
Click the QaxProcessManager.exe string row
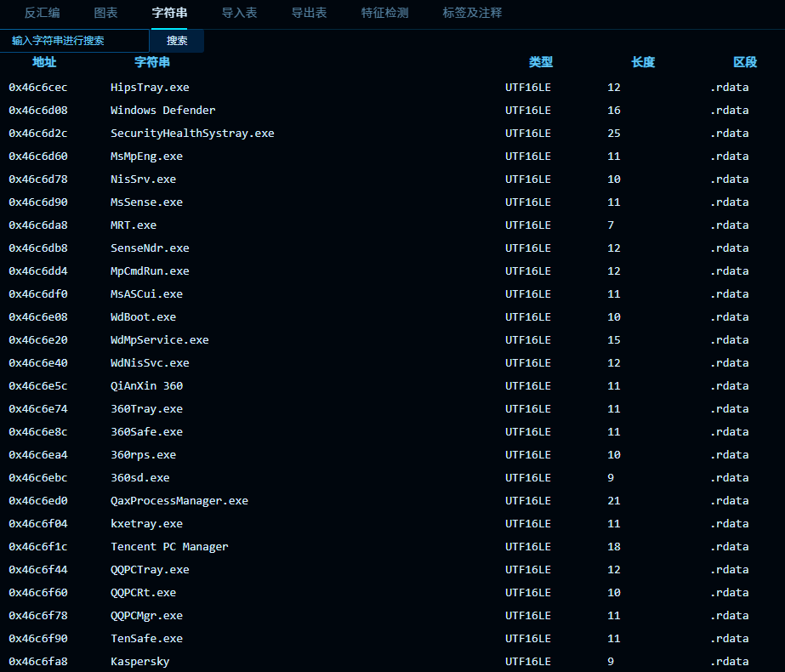click(179, 501)
